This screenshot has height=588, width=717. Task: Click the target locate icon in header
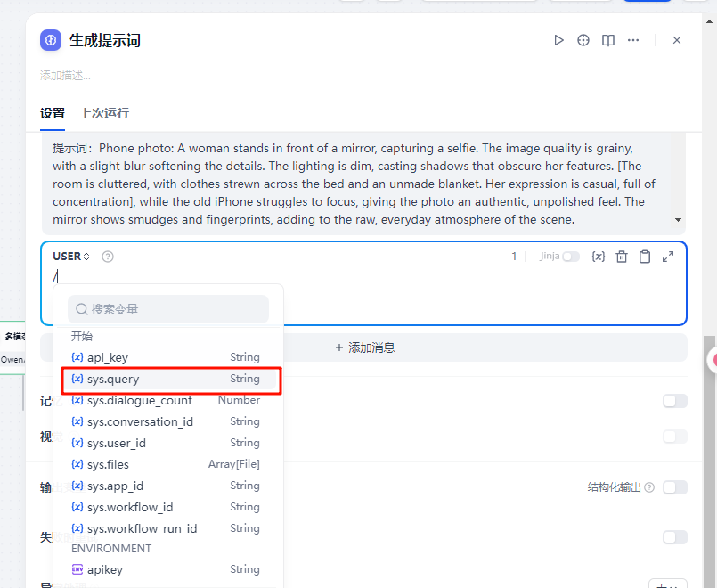pos(583,40)
